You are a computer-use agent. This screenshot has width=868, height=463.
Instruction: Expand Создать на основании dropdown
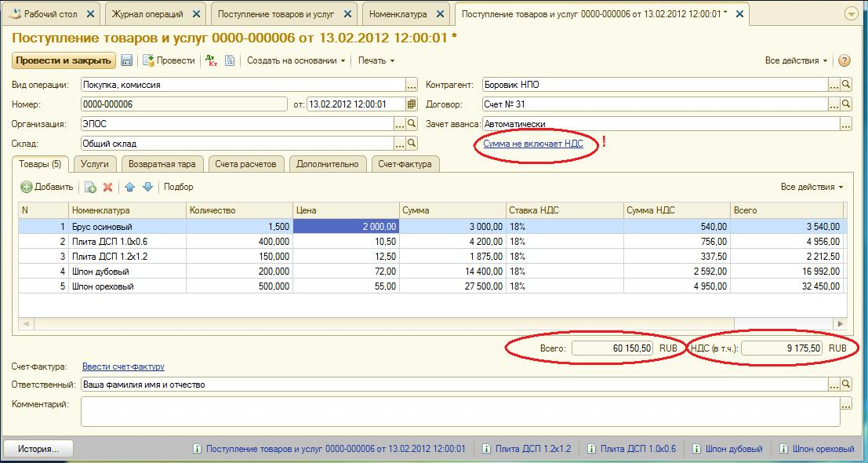[x=296, y=60]
